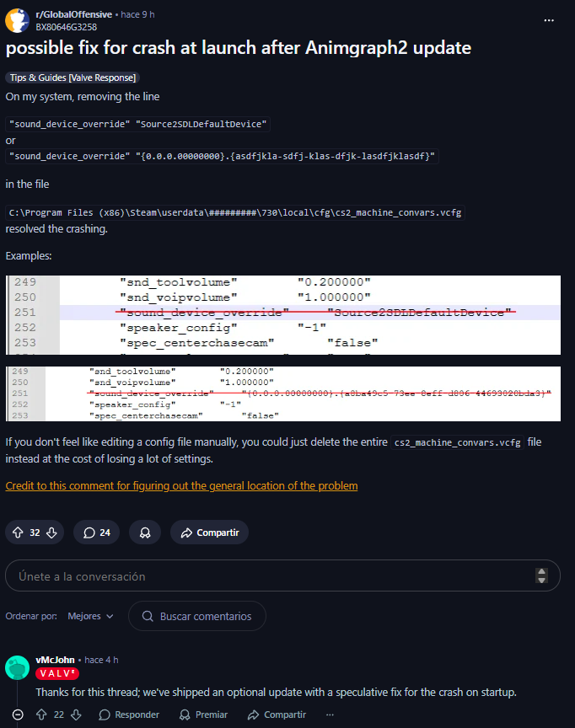The width and height of the screenshot is (575, 728).
Task: Click the post title about Animgraph2 update
Action: (239, 48)
